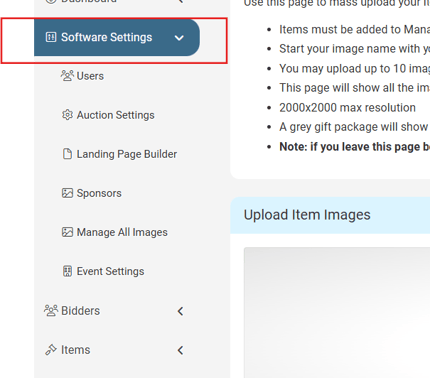This screenshot has height=378, width=430.
Task: Select the Sponsors menu item
Action: coord(99,193)
